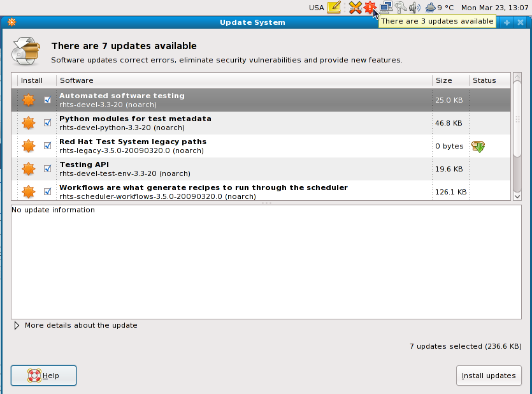The image size is (532, 394).
Task: Click the crossed tools tray icon
Action: pos(355,8)
